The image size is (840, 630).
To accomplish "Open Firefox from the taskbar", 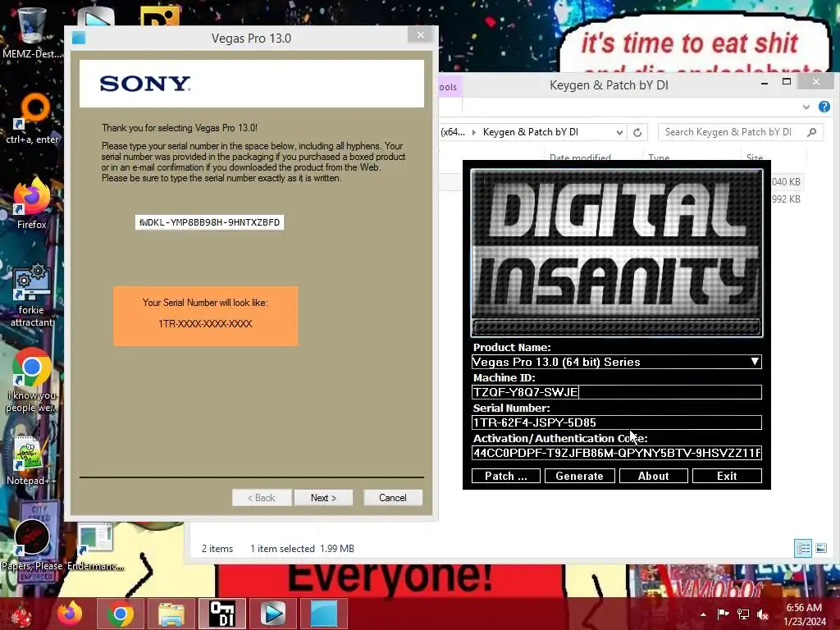I will coord(71,614).
